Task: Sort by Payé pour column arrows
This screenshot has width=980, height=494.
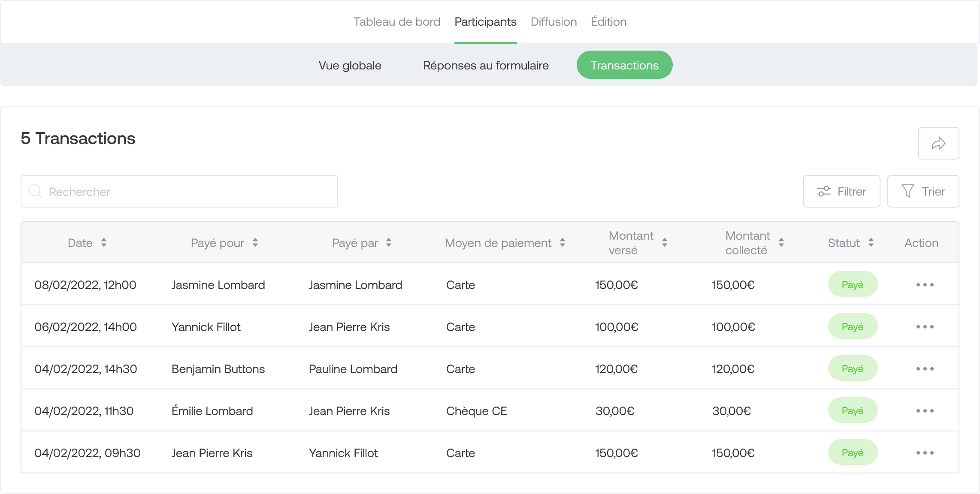Action: 255,243
